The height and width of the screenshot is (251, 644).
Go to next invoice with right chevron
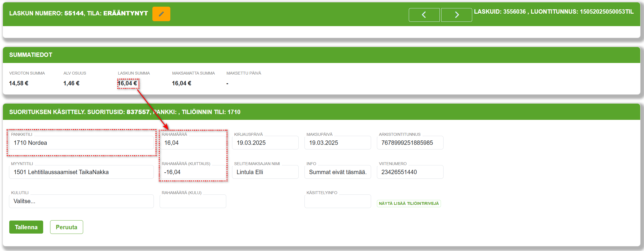457,15
